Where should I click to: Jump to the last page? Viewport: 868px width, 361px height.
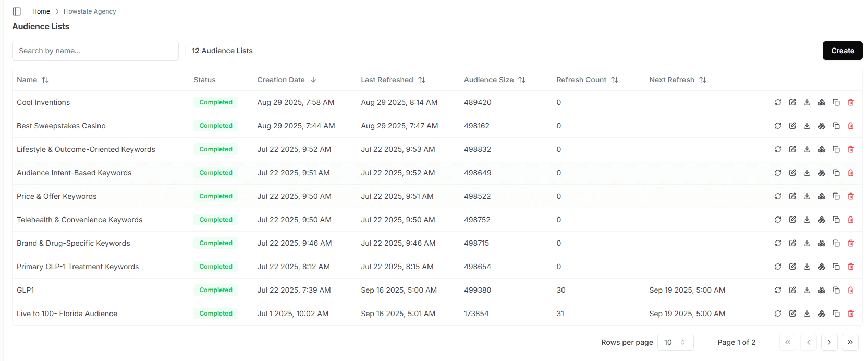[850, 342]
